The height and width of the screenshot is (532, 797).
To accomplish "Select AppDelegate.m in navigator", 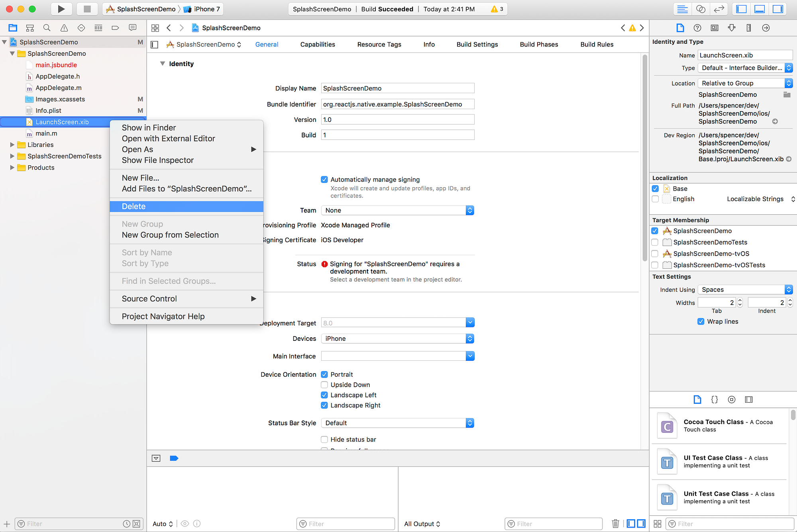I will tap(59, 88).
